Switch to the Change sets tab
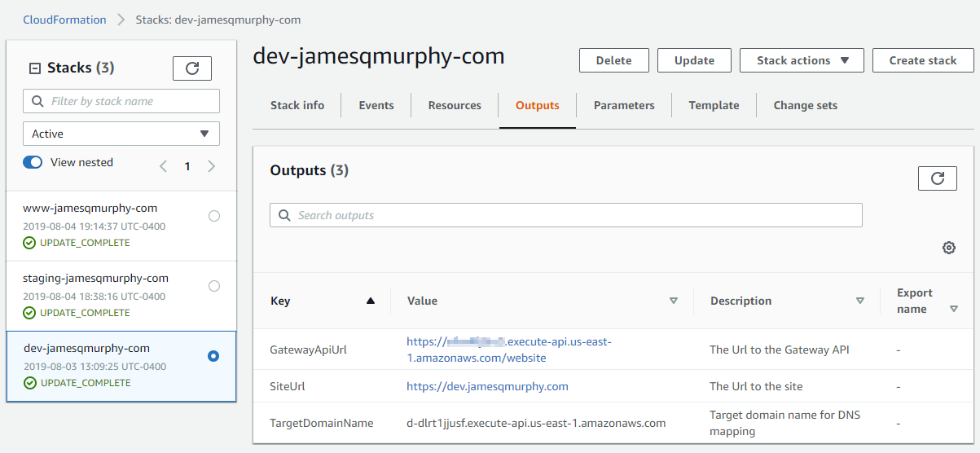Screen dimensions: 980x453 point(806,105)
